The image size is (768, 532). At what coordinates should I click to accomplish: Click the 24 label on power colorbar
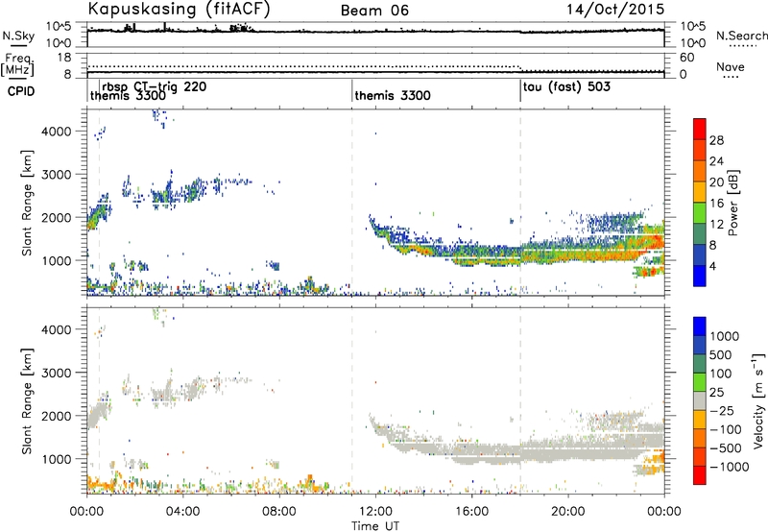(x=716, y=161)
